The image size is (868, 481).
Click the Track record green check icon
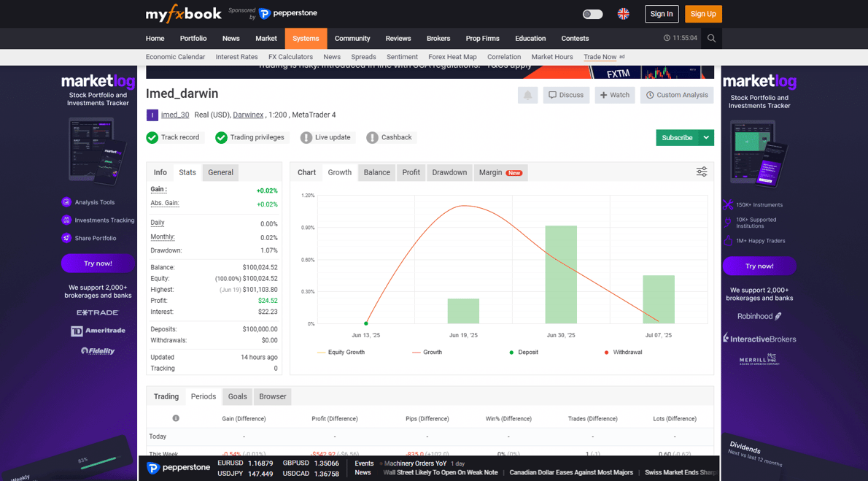click(152, 137)
